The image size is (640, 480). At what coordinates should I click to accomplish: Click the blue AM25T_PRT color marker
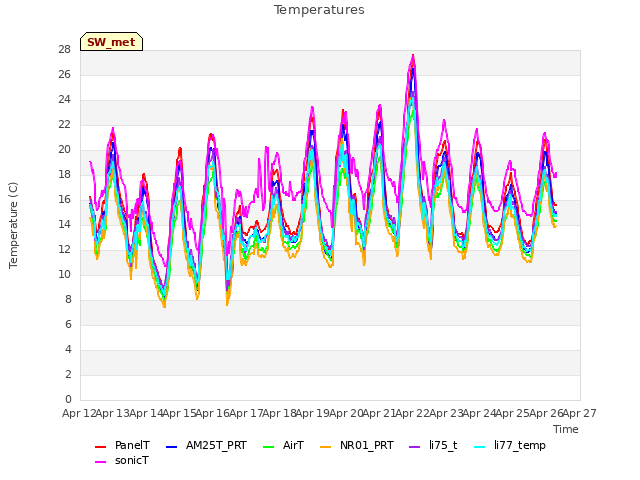[171, 447]
